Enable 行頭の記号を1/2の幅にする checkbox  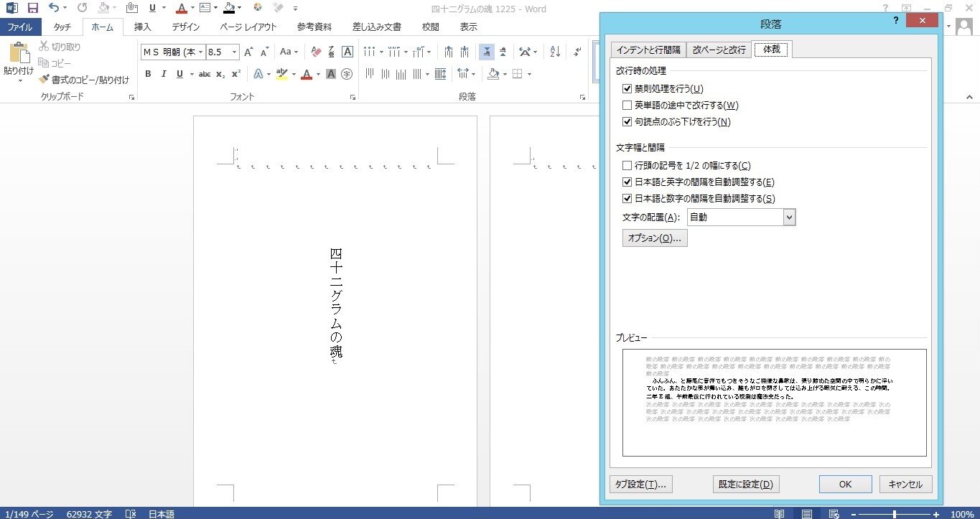627,165
